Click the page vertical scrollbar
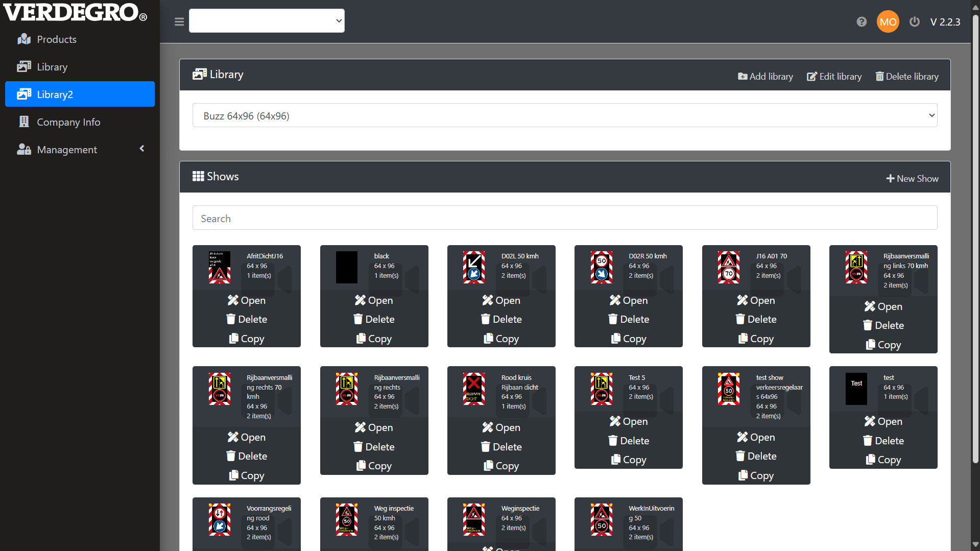Image resolution: width=980 pixels, height=551 pixels. 975,240
